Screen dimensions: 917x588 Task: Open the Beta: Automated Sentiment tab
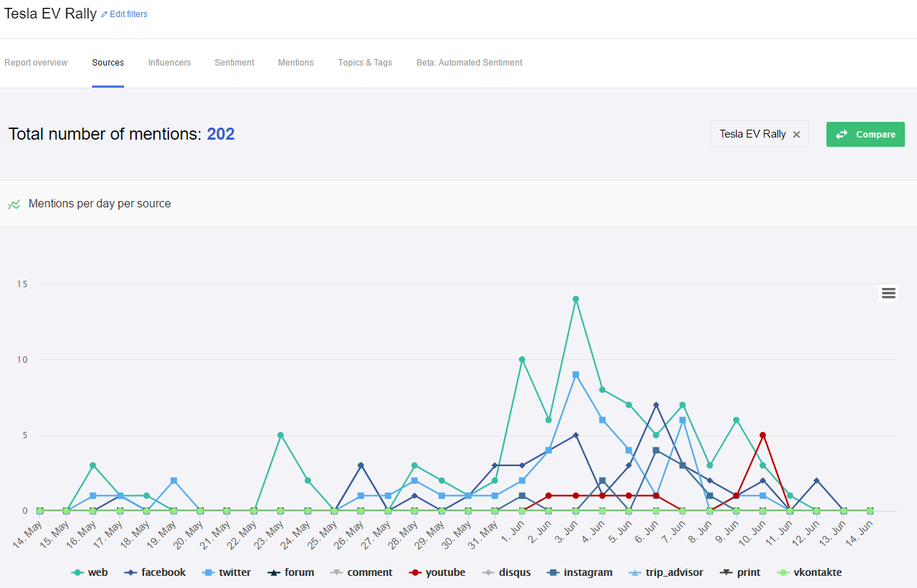pos(469,63)
